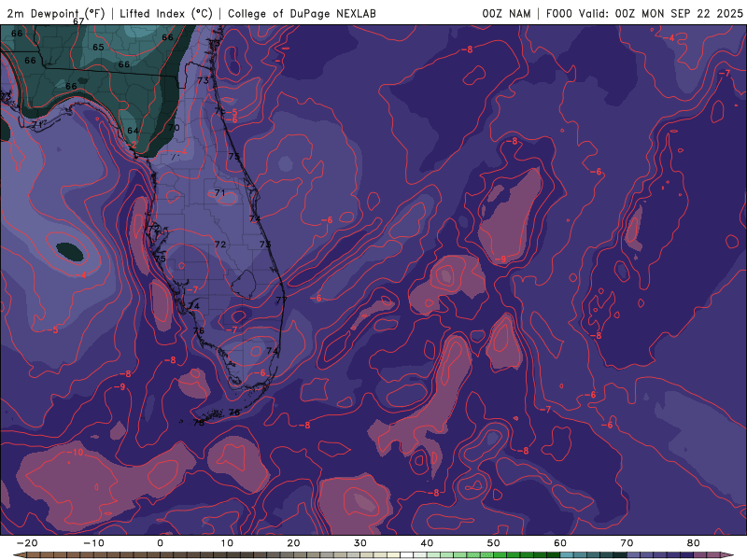This screenshot has width=747, height=560.
Task: Click the '20' color bar scale label
Action: [293, 543]
